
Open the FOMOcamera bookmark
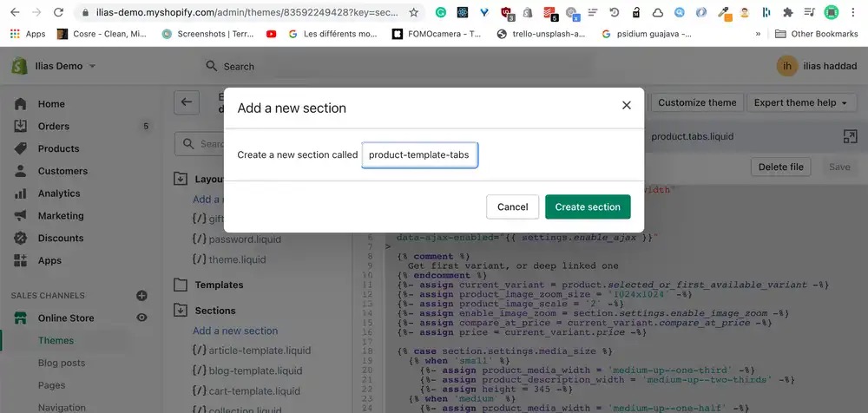[x=437, y=34]
